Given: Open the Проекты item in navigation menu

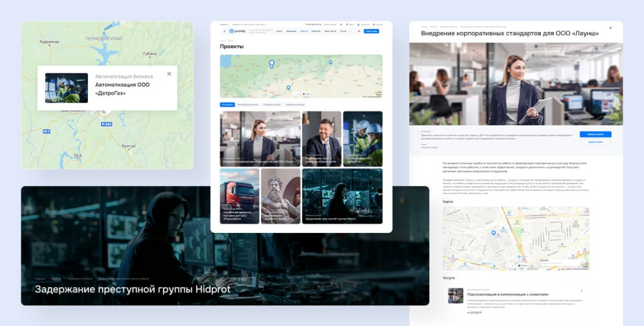Looking at the screenshot, I should coord(304,31).
